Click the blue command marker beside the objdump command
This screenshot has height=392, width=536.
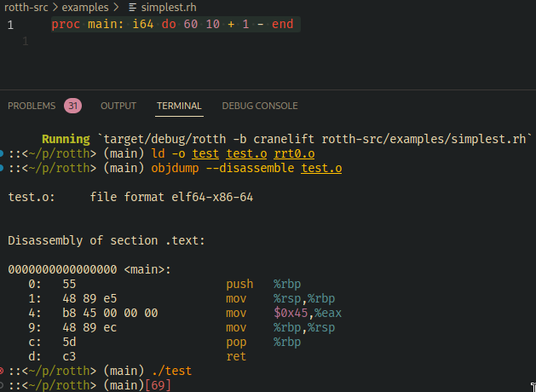3,169
